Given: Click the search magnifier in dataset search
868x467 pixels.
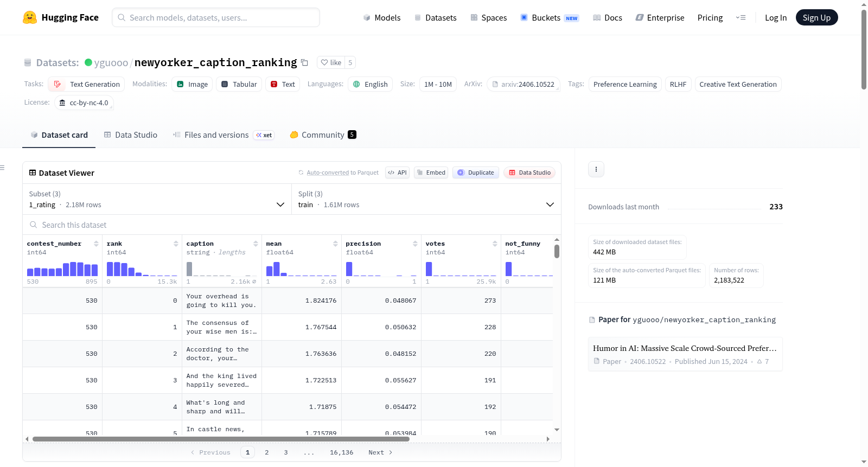Looking at the screenshot, I should [34, 225].
